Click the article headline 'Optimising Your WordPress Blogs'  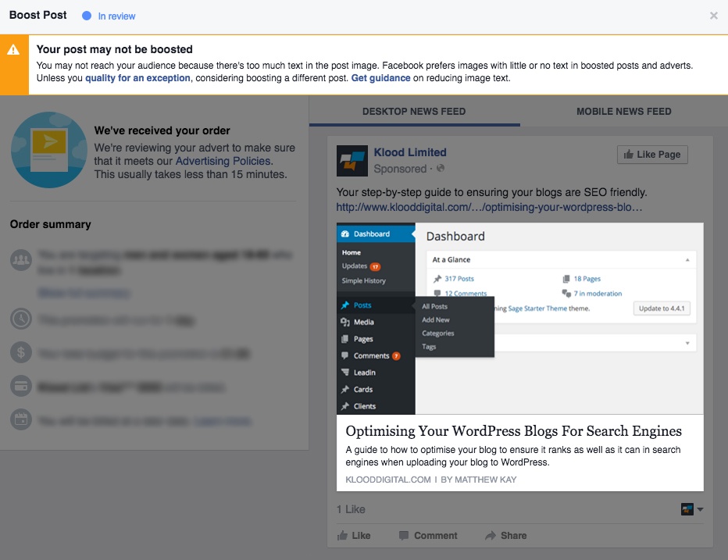(x=513, y=431)
